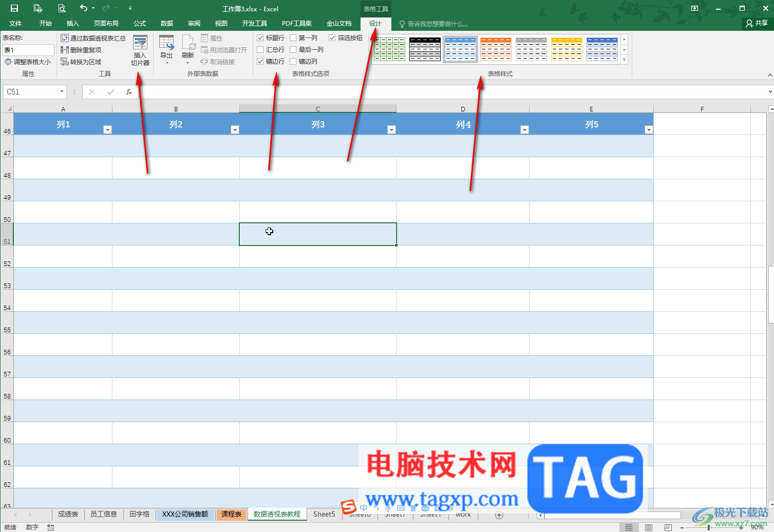Click the Undo arrow icon
Screen dimensions: 774x532
[x=84, y=8]
